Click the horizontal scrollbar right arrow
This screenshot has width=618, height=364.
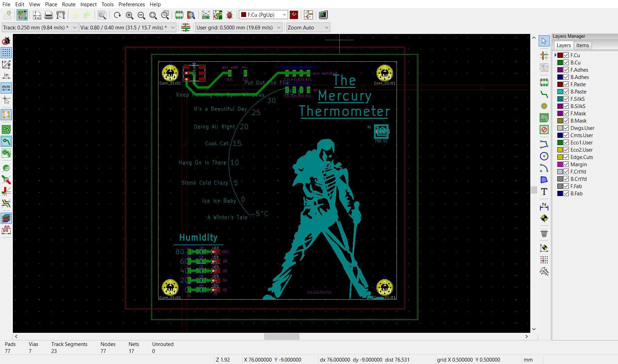526,336
